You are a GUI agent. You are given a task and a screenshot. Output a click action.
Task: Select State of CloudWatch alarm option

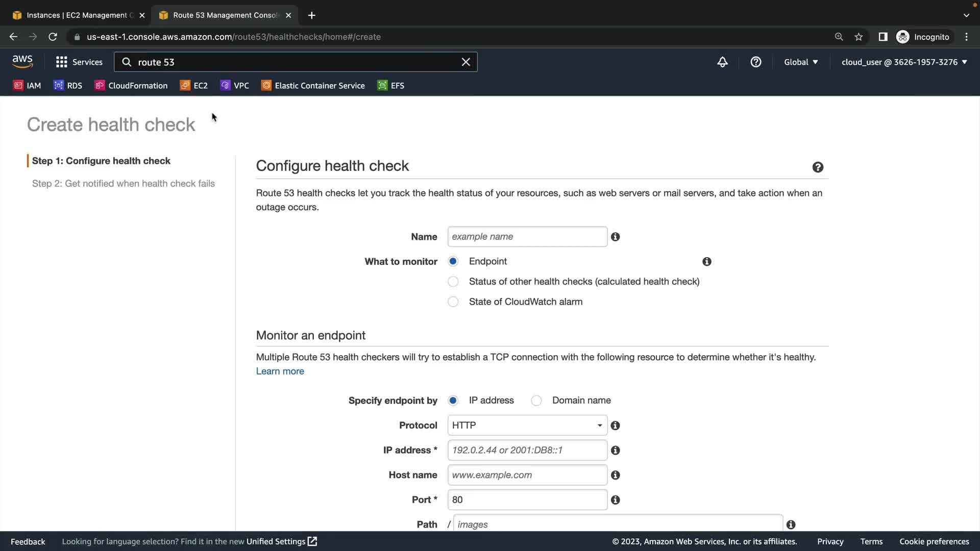(x=453, y=302)
